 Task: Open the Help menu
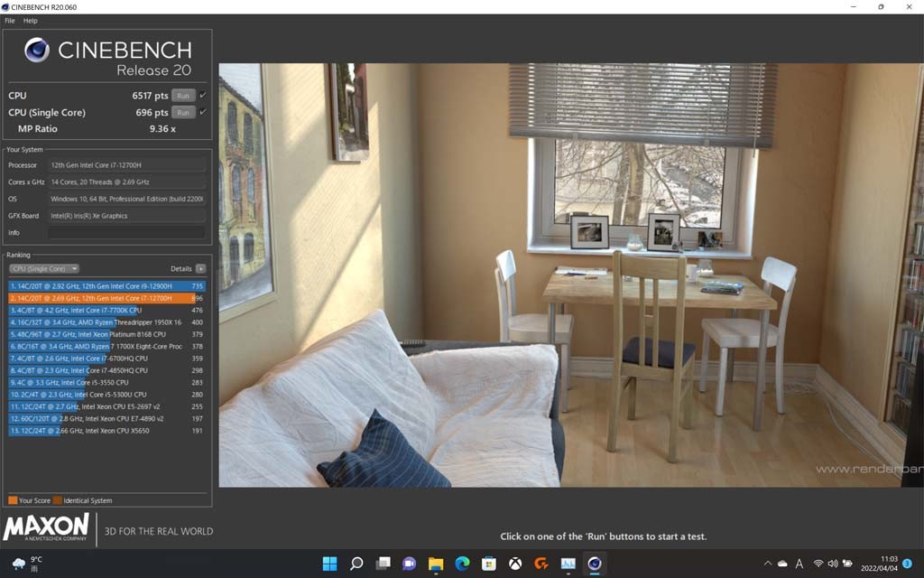(x=30, y=21)
